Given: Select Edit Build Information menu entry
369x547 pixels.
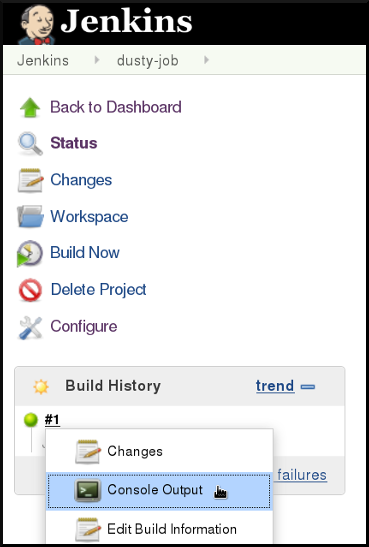Looking at the screenshot, I should click(159, 527).
